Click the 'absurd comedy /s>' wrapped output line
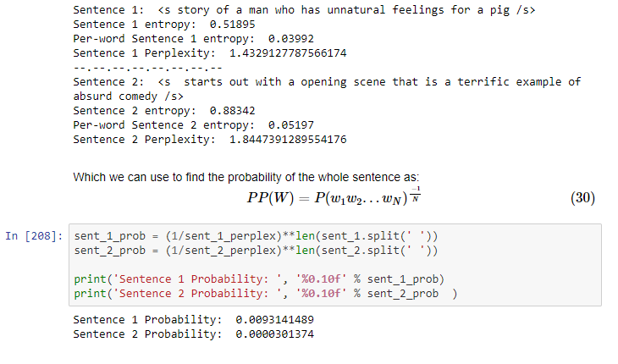The image size is (618, 364). pos(128,97)
